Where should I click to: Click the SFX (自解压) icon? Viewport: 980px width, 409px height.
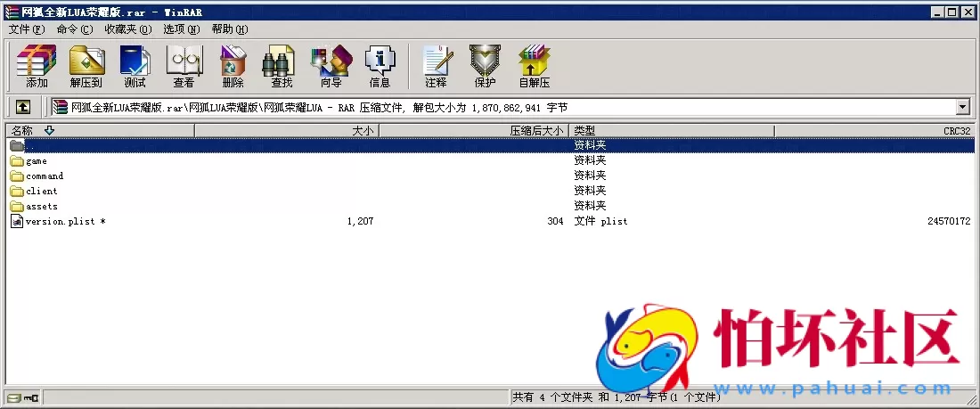point(535,66)
